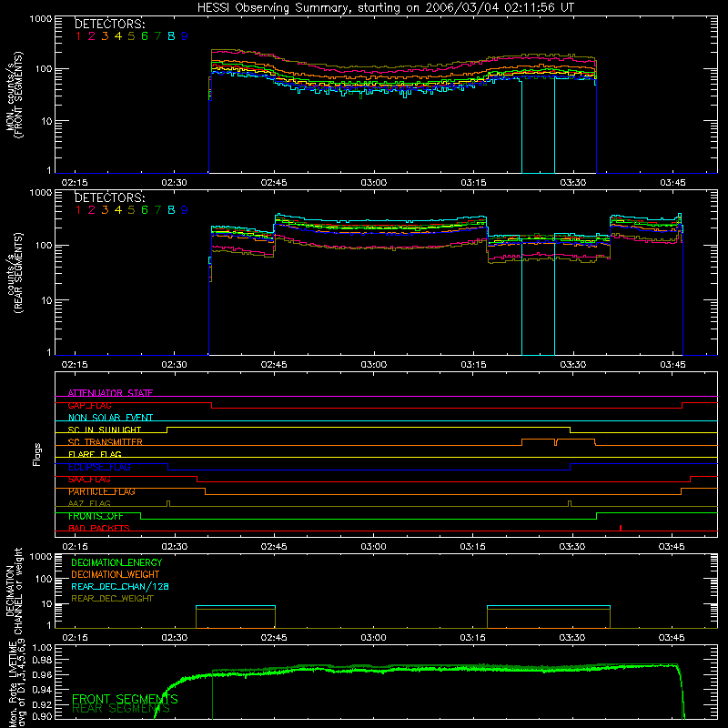The image size is (728, 728).
Task: Select the DECIMATION_ENERGY legend entry
Action: (x=116, y=562)
